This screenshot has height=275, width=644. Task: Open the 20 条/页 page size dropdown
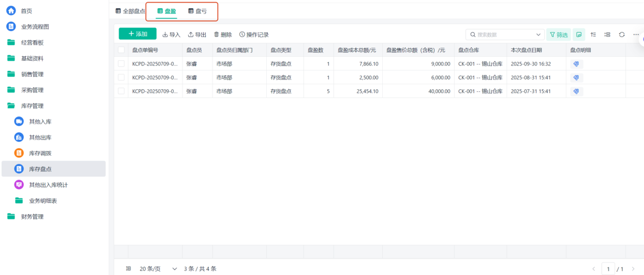tap(158, 269)
